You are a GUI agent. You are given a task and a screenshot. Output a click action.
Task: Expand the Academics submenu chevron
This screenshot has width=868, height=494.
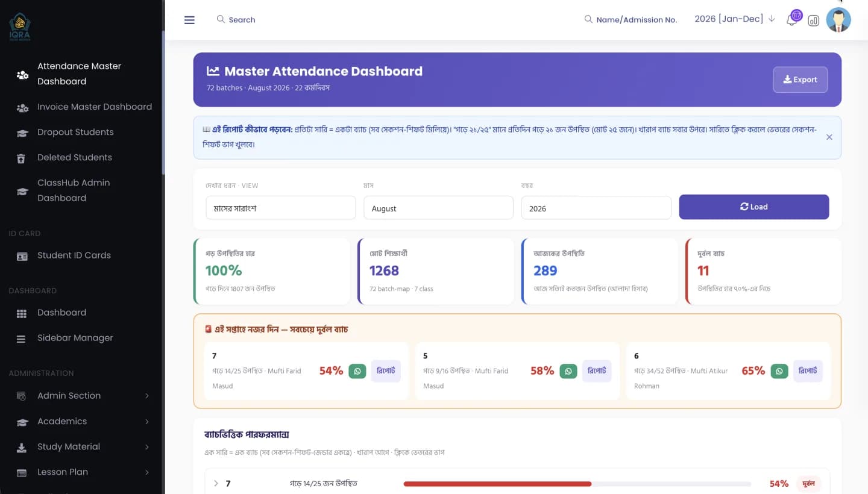coord(147,422)
